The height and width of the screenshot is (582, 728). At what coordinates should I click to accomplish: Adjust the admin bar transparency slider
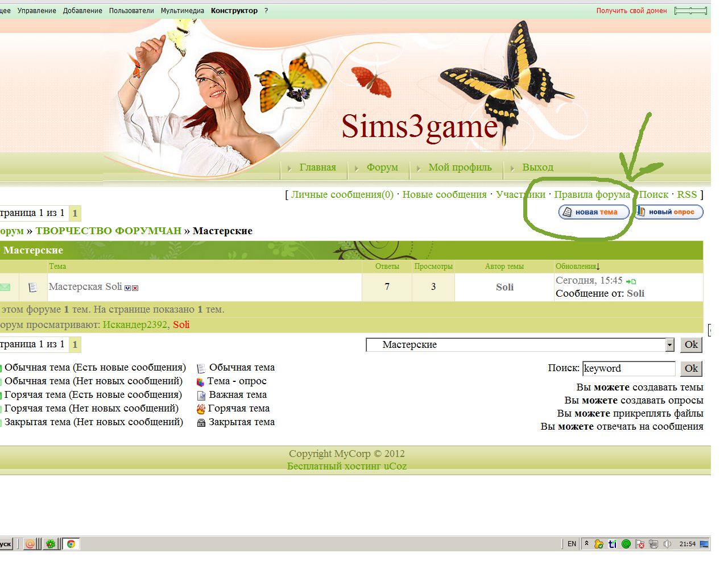(x=690, y=11)
